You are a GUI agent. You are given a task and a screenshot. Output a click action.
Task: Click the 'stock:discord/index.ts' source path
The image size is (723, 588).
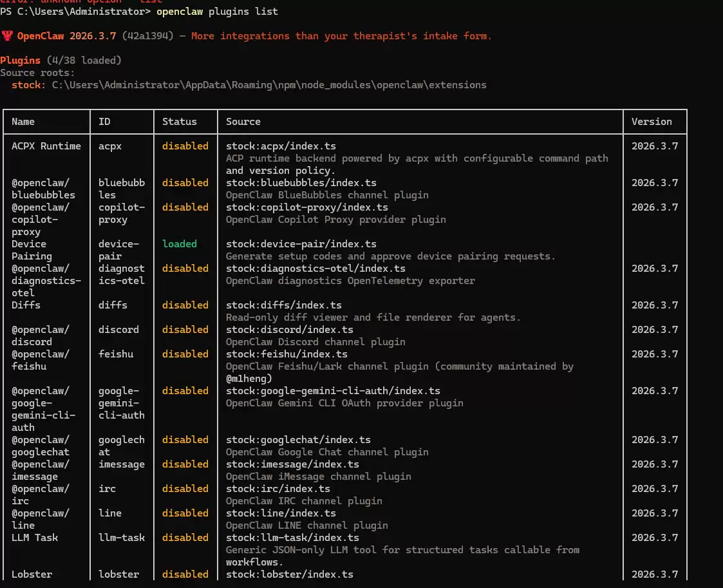pos(289,329)
